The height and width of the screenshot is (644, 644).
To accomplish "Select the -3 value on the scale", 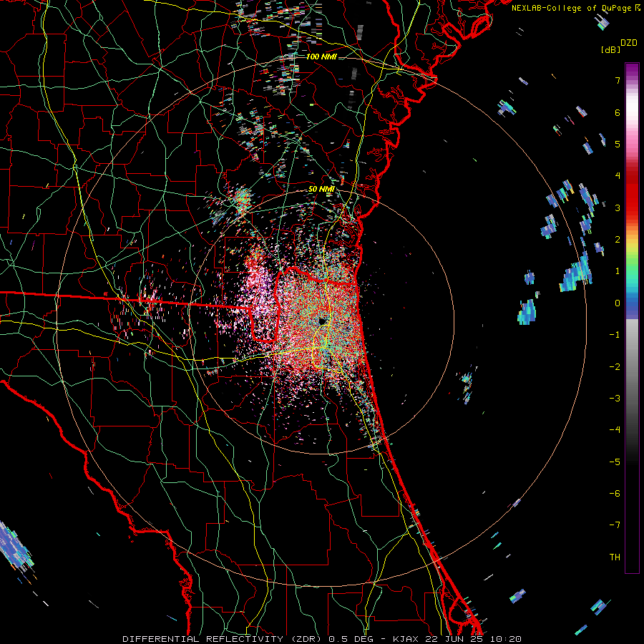I will [615, 399].
